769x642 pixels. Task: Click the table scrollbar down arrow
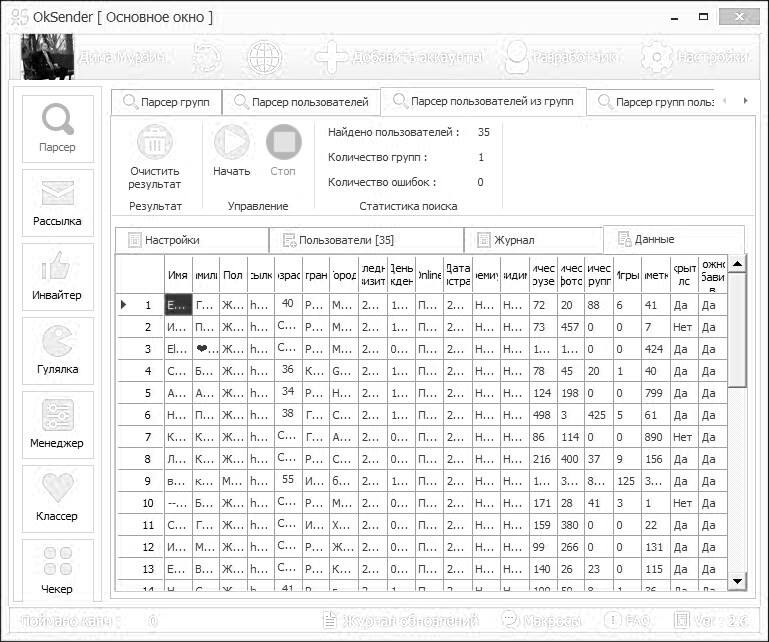click(737, 581)
